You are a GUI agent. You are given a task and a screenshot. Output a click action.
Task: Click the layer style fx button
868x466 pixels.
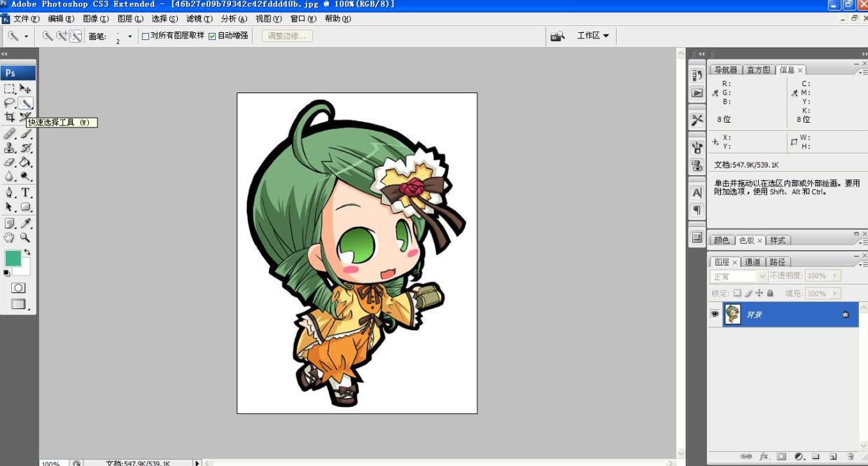coord(764,457)
